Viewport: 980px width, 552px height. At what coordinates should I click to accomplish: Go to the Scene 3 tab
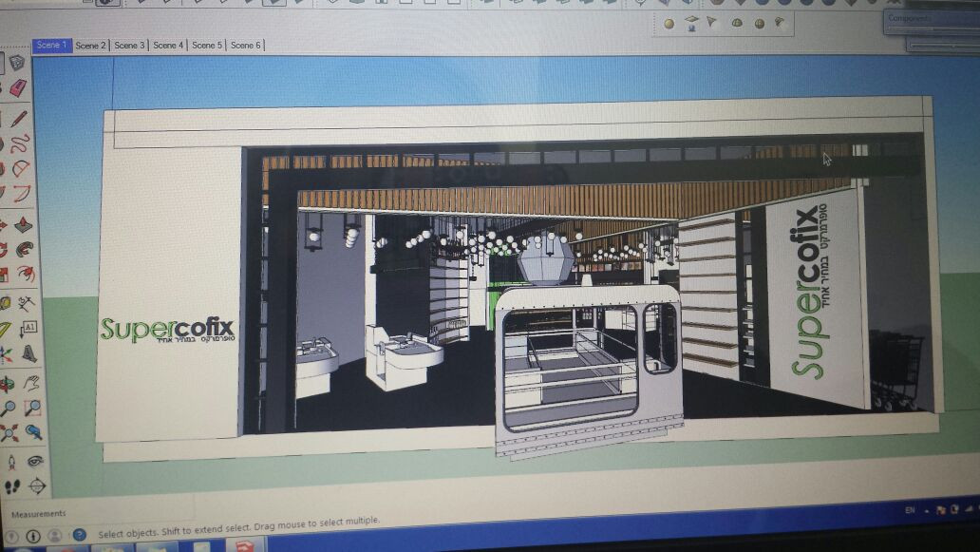click(129, 45)
